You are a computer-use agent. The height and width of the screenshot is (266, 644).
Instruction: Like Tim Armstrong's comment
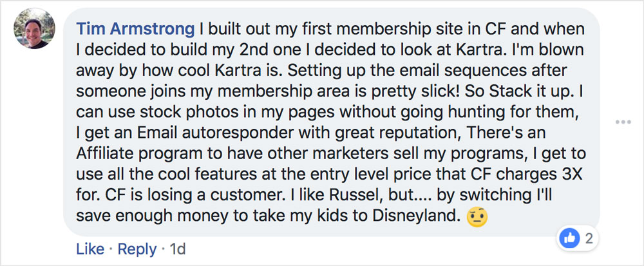coord(89,249)
